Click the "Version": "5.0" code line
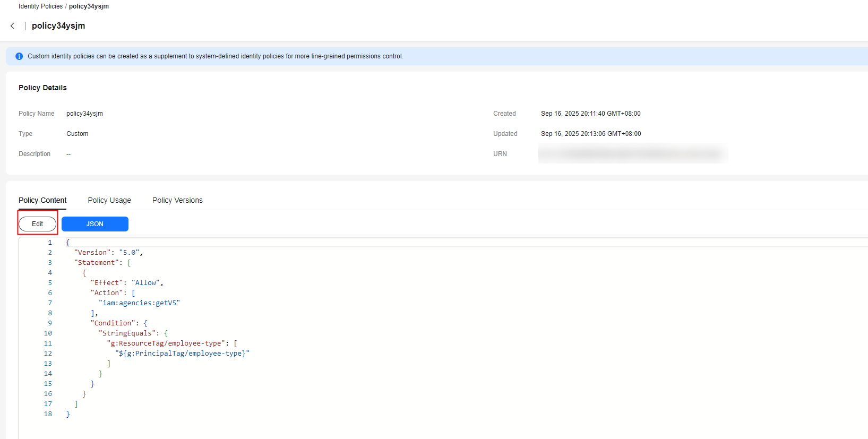The image size is (868, 439). [108, 253]
